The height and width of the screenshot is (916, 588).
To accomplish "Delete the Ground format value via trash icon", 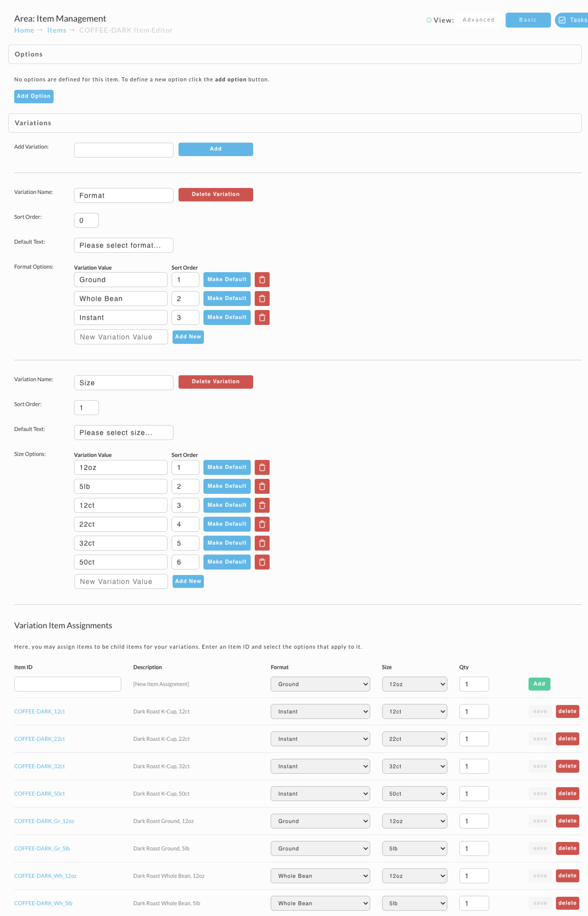I will (x=262, y=280).
